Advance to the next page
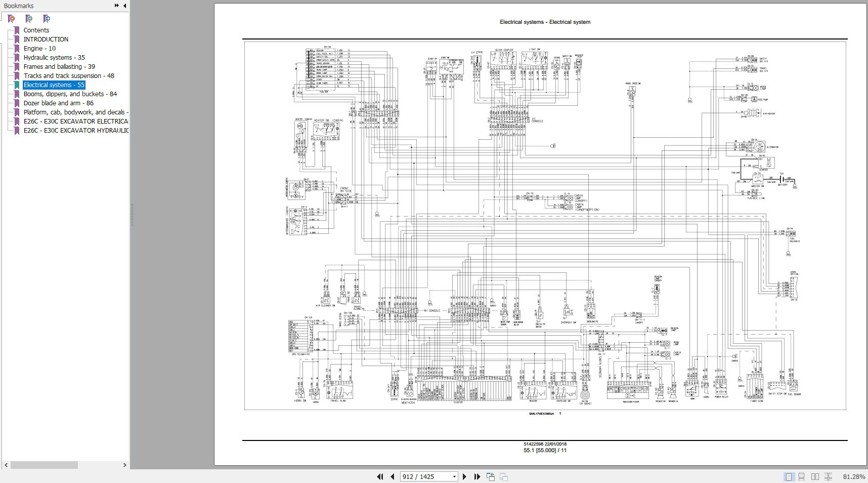 465,476
